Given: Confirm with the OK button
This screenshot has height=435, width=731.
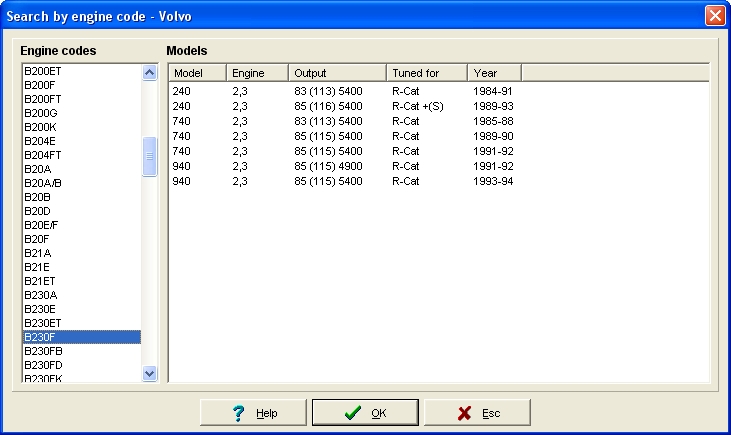Looking at the screenshot, I should [365, 413].
